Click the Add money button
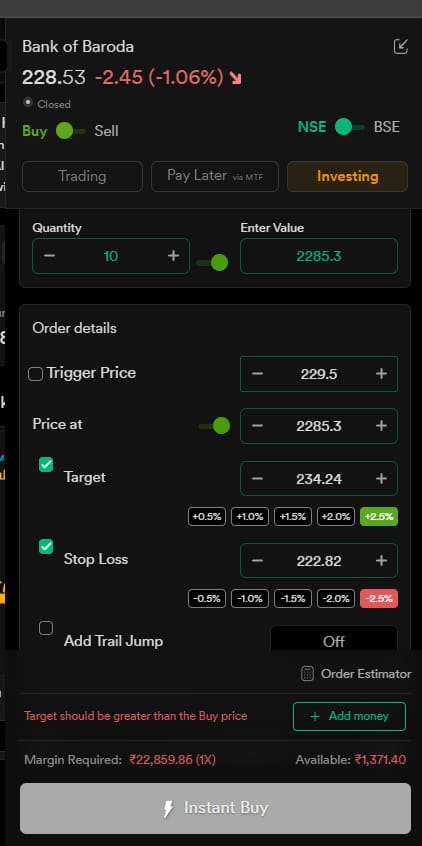Screen dimensions: 422x846 click(x=349, y=717)
